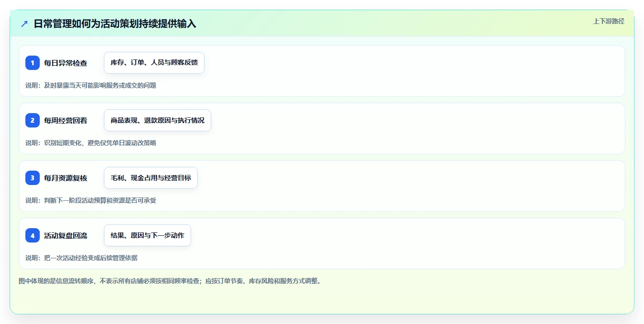The width and height of the screenshot is (644, 324).
Task: Click the 每日异常检查 step title
Action: pyautogui.click(x=66, y=63)
